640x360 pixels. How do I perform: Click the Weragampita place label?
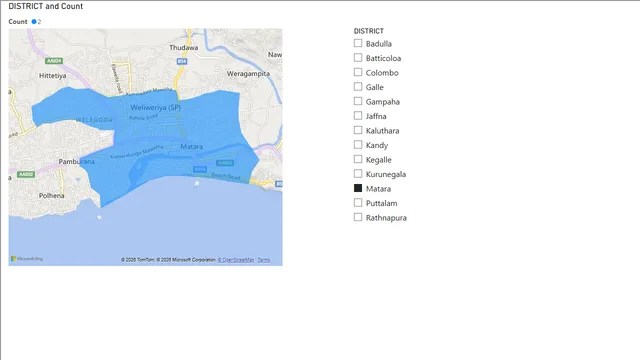[248, 74]
